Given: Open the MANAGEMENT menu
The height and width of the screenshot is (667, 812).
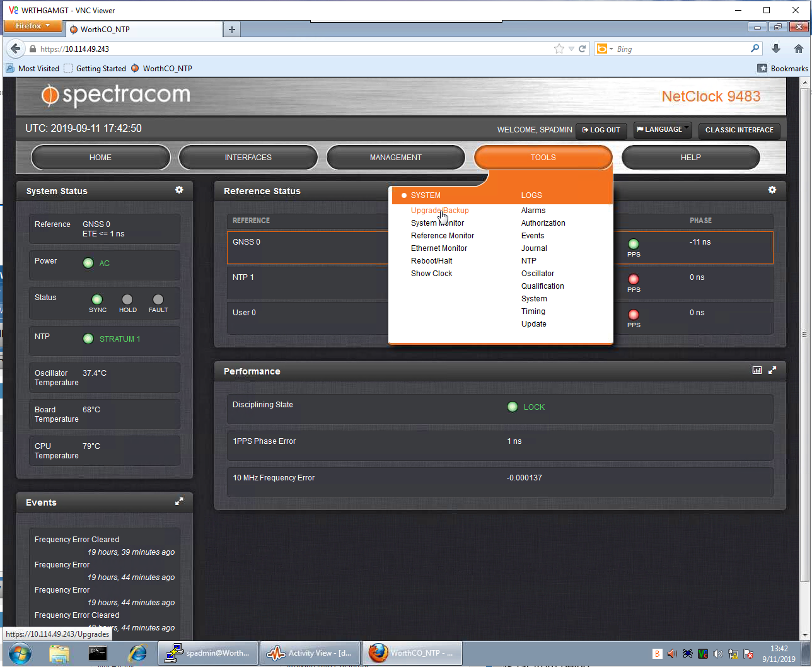Looking at the screenshot, I should (x=396, y=158).
